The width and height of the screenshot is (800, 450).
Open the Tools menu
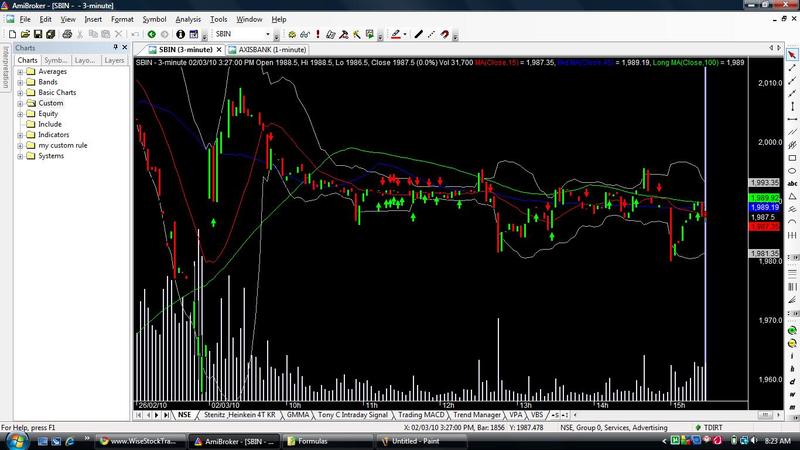pyautogui.click(x=218, y=19)
